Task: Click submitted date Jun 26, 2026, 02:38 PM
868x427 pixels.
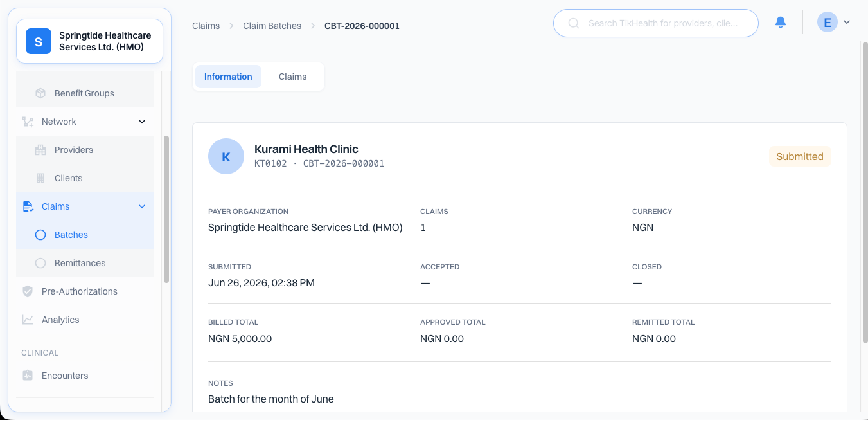Action: pyautogui.click(x=261, y=282)
